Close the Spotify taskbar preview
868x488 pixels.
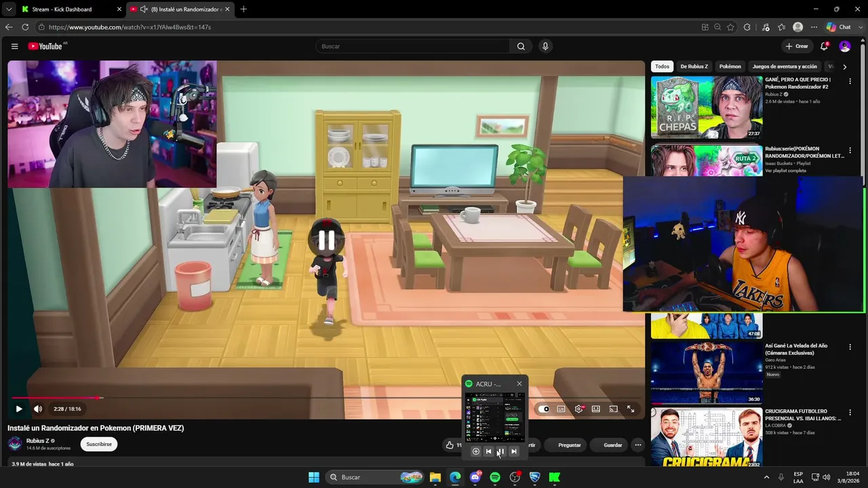(x=519, y=384)
